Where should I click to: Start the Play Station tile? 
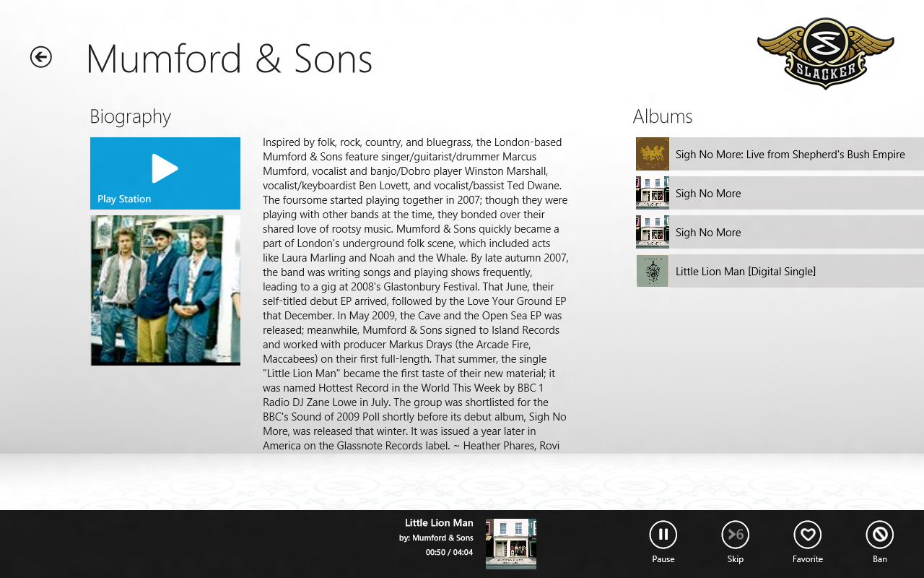(x=165, y=173)
